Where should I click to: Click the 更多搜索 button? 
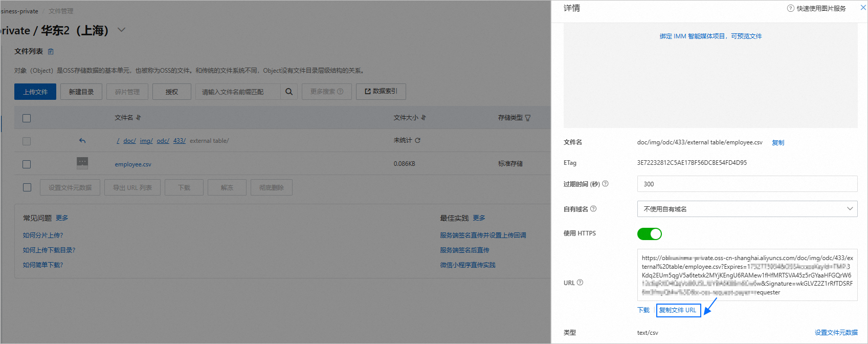327,92
